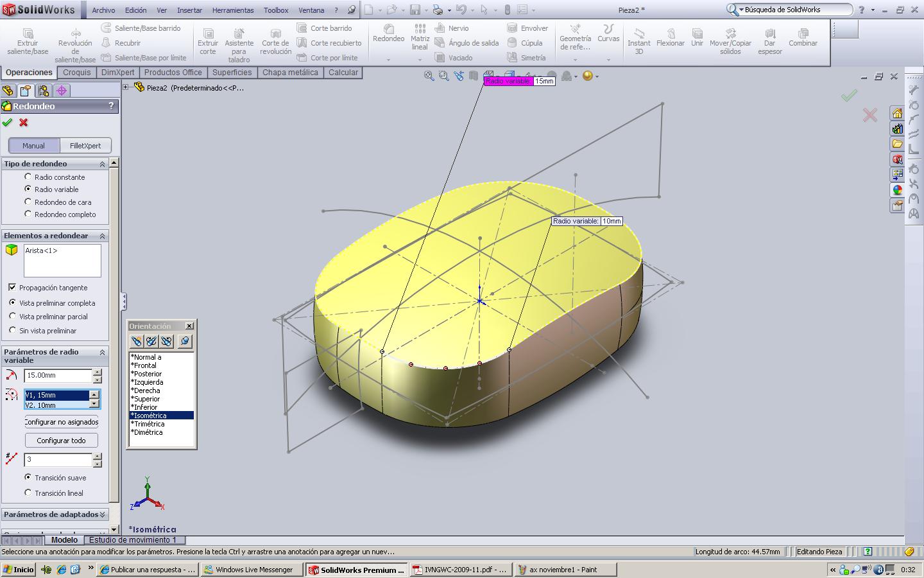Open dropdown under Geometría de referencia
The image size is (924, 578).
tap(575, 60)
